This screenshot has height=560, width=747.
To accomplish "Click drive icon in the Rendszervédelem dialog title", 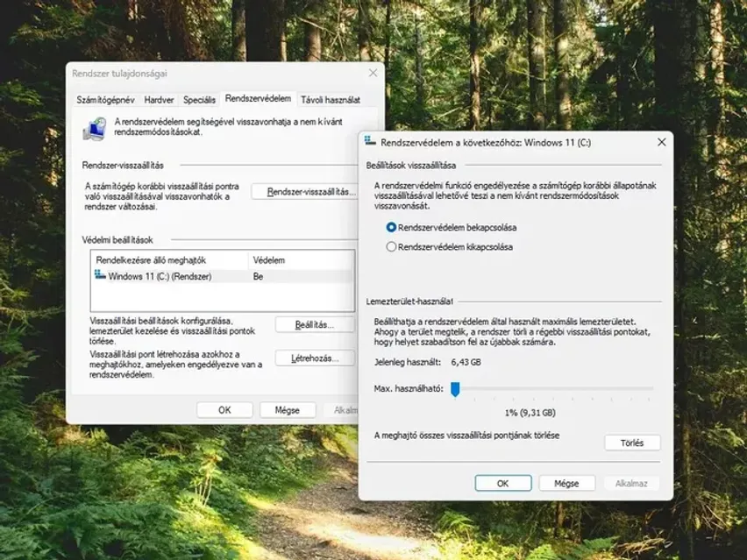I will pyautogui.click(x=370, y=141).
